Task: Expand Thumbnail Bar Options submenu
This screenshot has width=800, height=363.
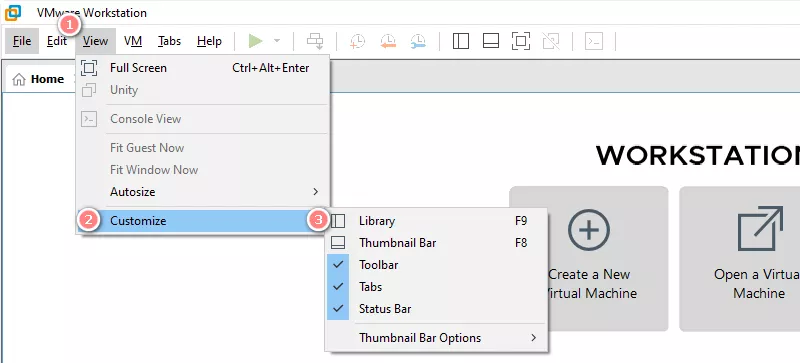Action: [x=437, y=338]
